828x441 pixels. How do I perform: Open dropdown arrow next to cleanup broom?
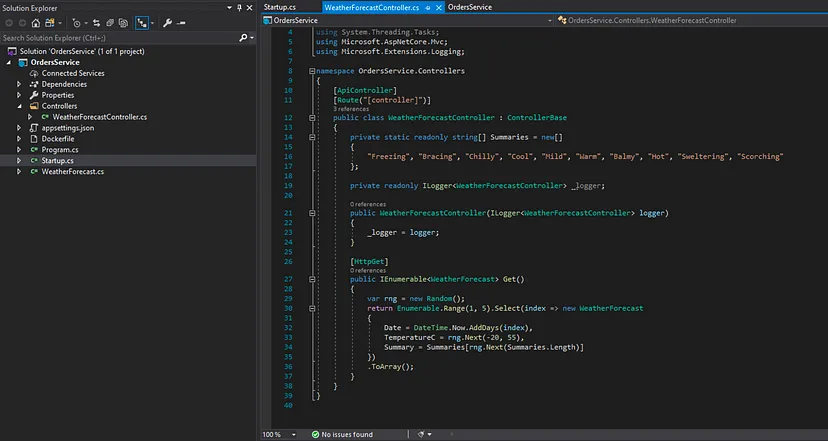coord(429,434)
